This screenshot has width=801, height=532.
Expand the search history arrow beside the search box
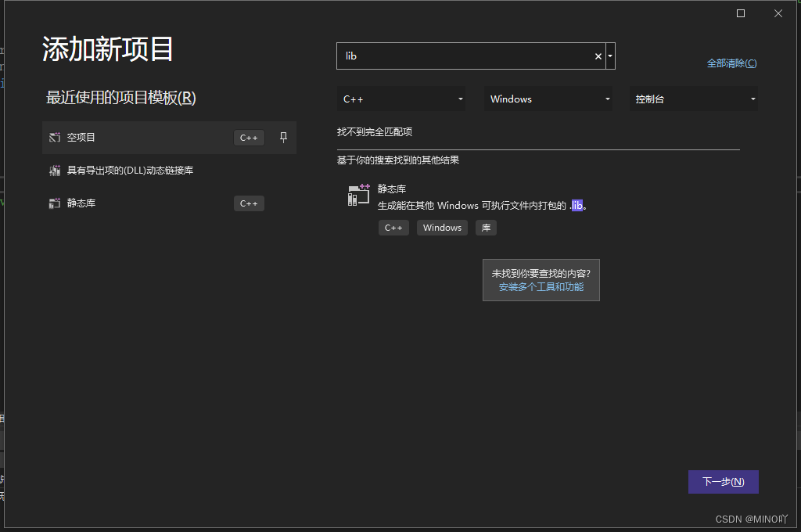[609, 56]
